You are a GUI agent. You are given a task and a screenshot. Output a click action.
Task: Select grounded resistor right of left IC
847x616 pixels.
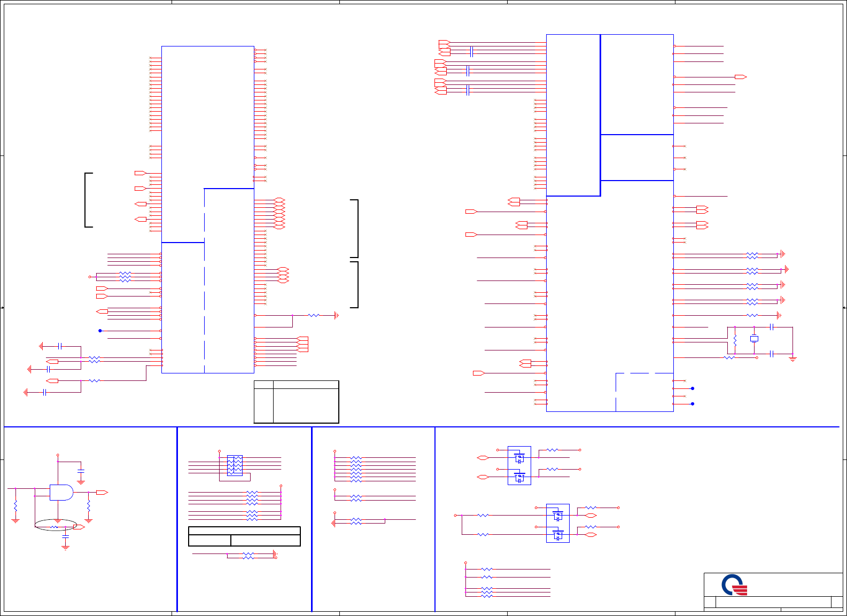click(x=314, y=316)
